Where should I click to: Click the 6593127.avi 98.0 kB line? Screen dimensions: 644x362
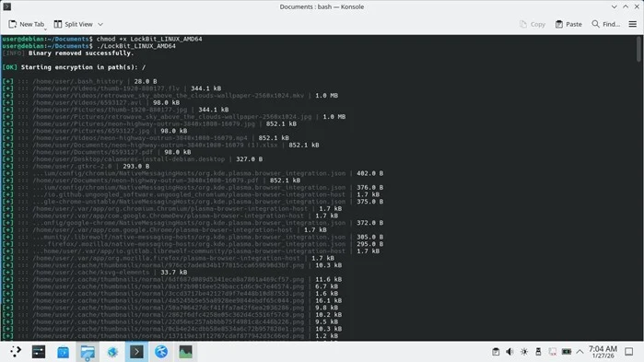point(91,102)
